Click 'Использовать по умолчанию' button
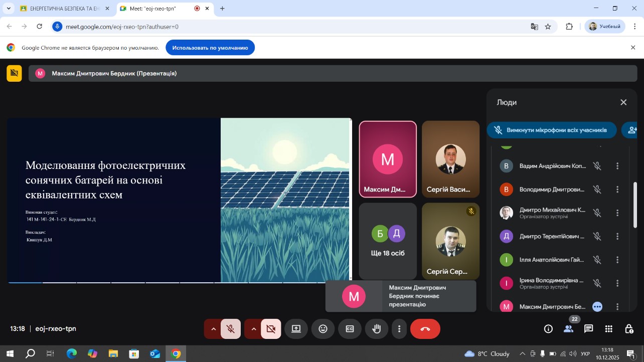Screen dimensions: 644x362 pos(210,48)
